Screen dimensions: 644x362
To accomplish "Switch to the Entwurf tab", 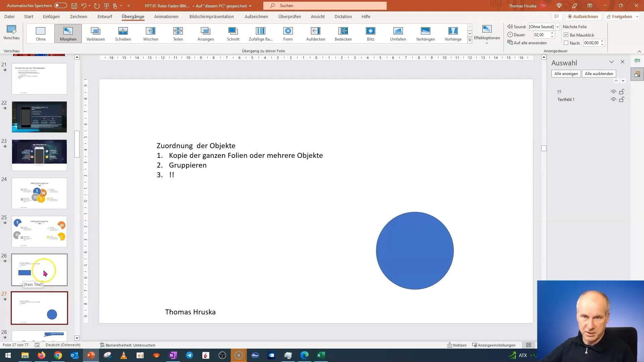I will click(x=105, y=16).
